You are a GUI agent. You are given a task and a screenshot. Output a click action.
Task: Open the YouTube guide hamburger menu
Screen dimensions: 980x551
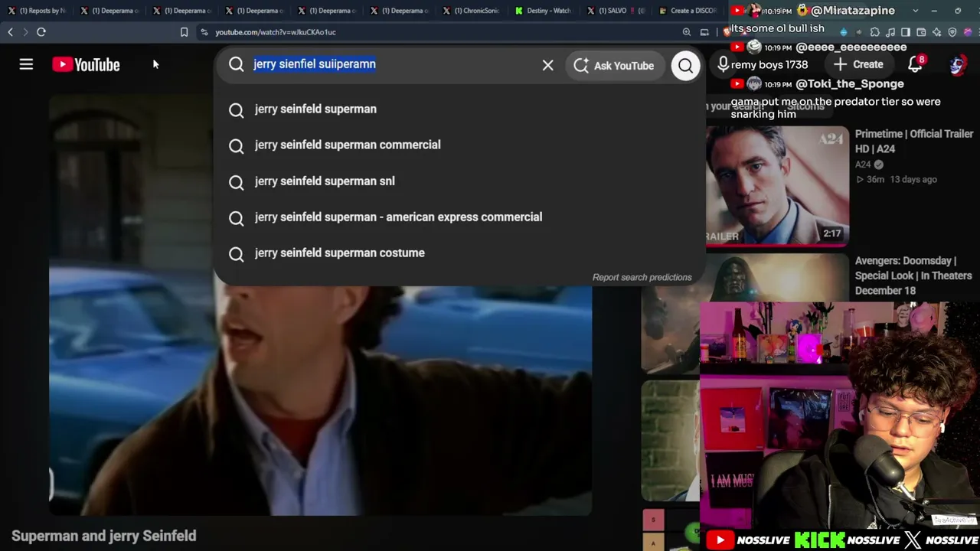tap(26, 65)
